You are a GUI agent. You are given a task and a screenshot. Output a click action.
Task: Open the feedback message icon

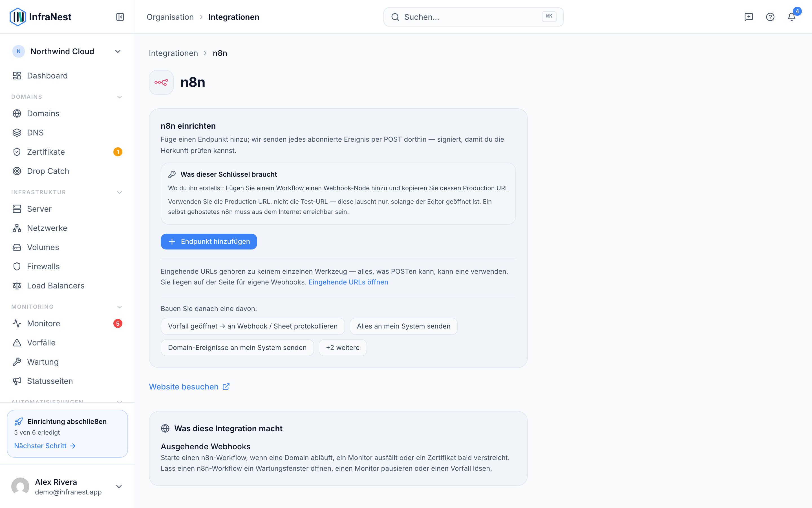[x=749, y=17]
